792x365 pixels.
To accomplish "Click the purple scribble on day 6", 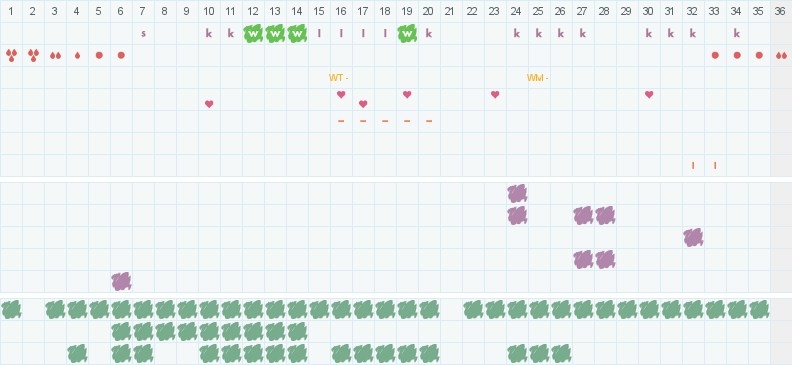I will tap(121, 281).
